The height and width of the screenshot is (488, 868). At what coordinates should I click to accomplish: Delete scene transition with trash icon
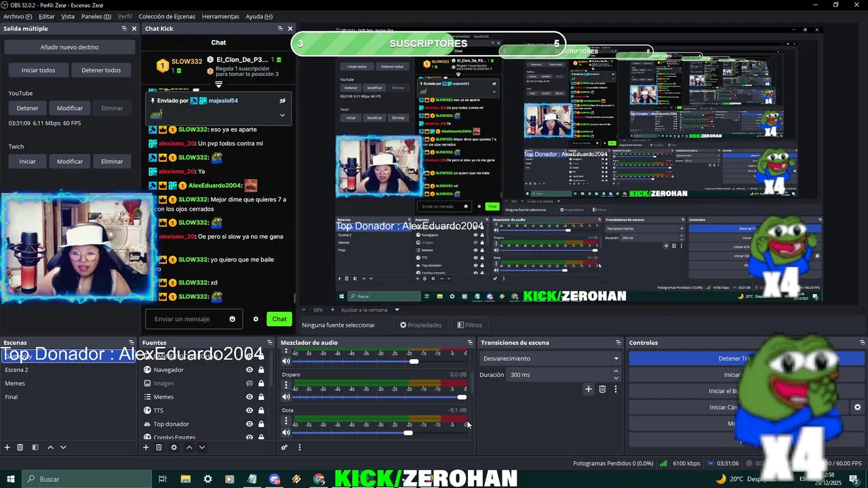[602, 389]
